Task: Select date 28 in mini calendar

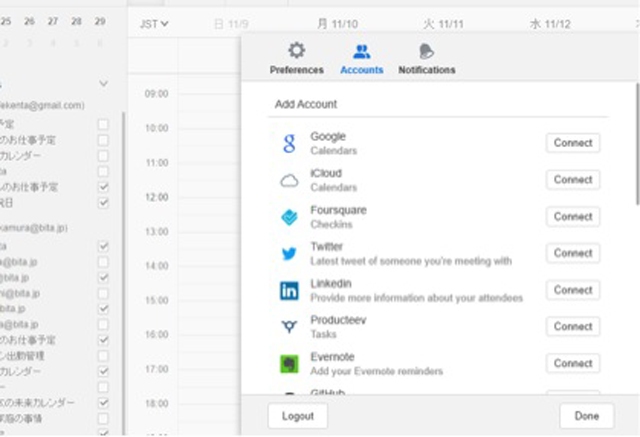Action: pyautogui.click(x=76, y=21)
